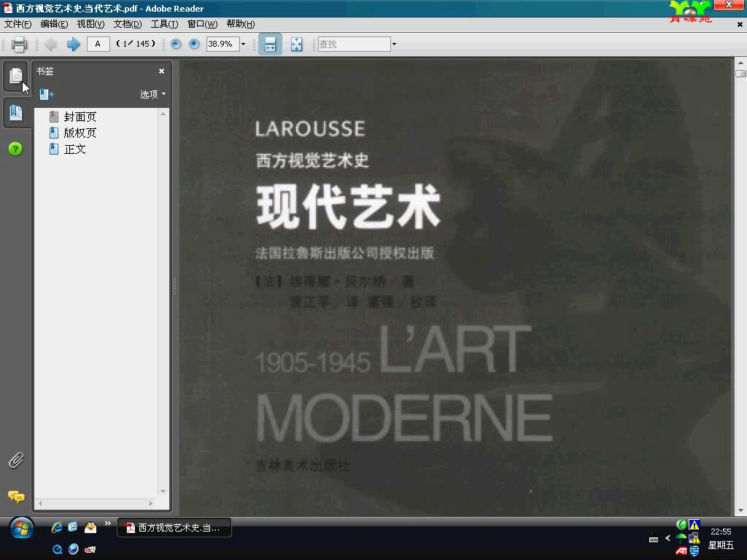Open the 视图(V) menu
The image size is (747, 560).
90,24
